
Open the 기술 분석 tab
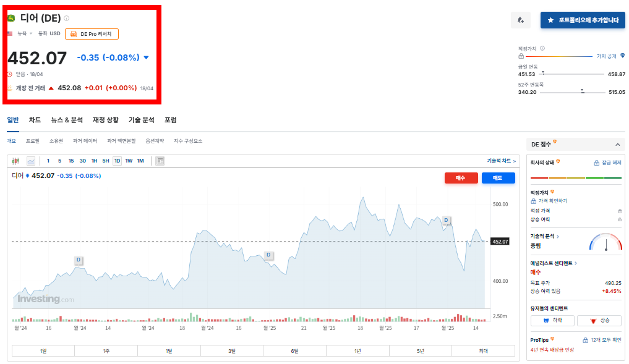click(x=141, y=120)
